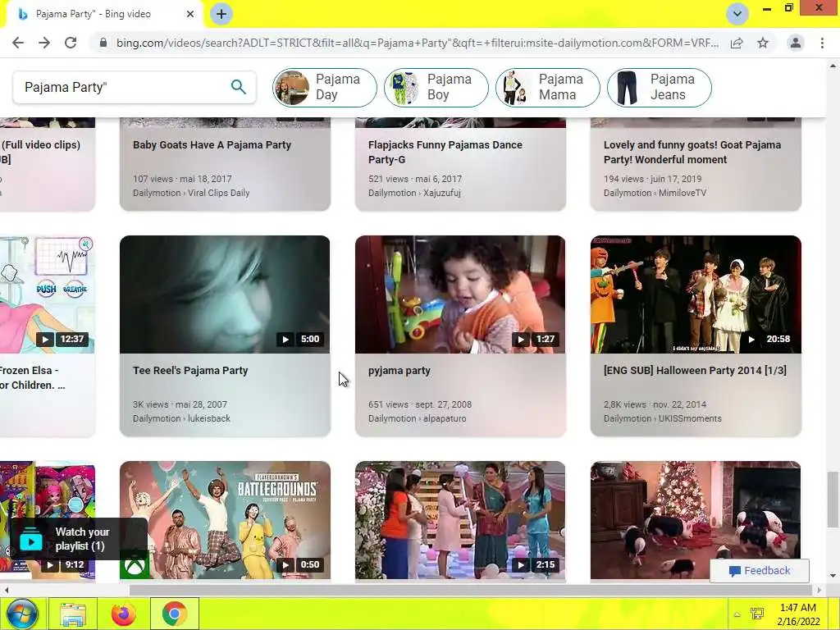
Task: Click the playlist play icon
Action: click(x=31, y=540)
